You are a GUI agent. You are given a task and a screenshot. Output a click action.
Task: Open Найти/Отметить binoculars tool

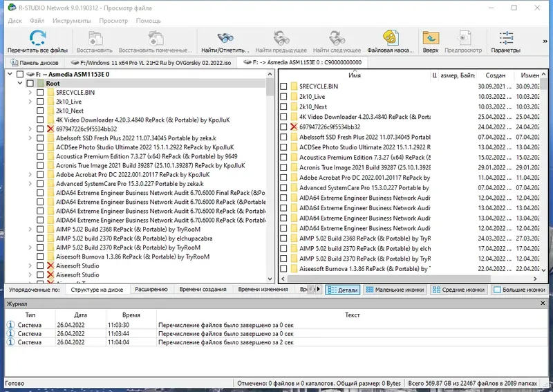click(x=225, y=38)
